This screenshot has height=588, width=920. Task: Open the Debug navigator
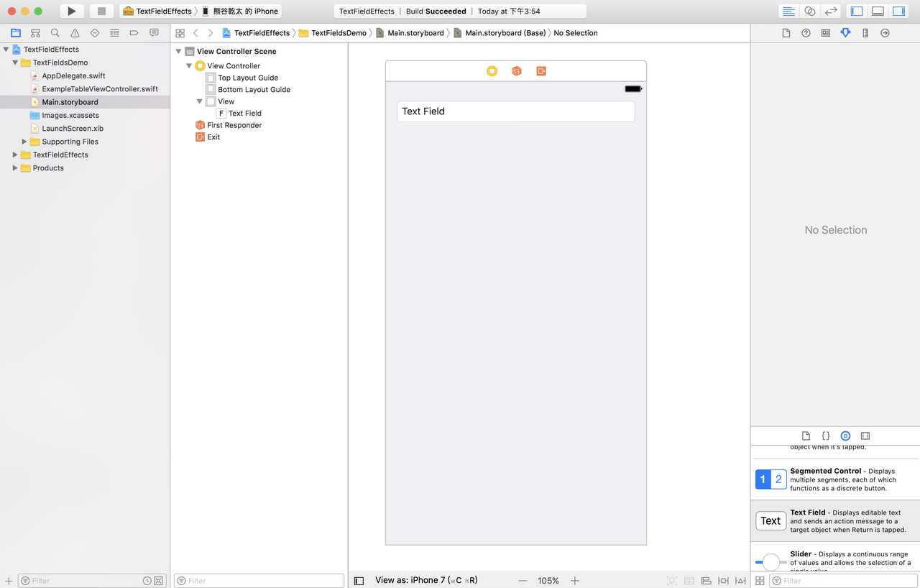coord(114,32)
